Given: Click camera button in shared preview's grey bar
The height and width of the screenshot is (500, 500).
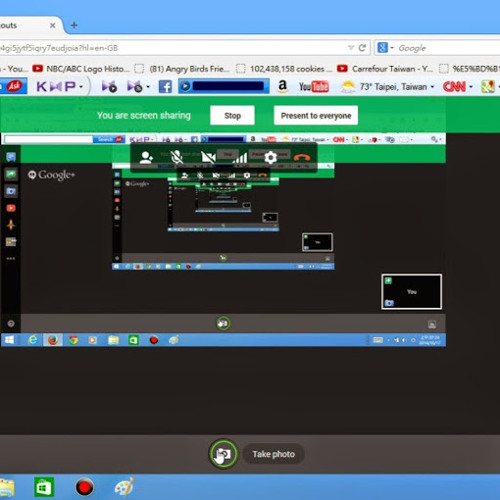Looking at the screenshot, I should [x=223, y=323].
